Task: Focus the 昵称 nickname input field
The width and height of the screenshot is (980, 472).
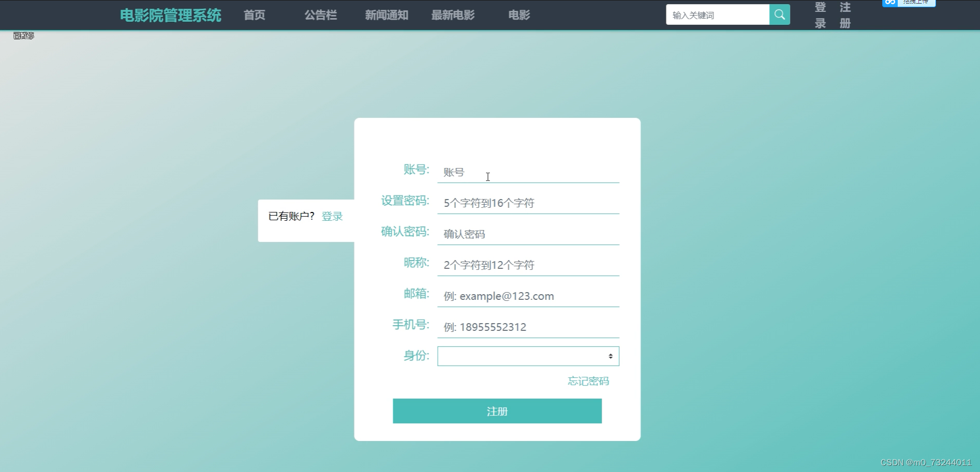Action: tap(528, 265)
